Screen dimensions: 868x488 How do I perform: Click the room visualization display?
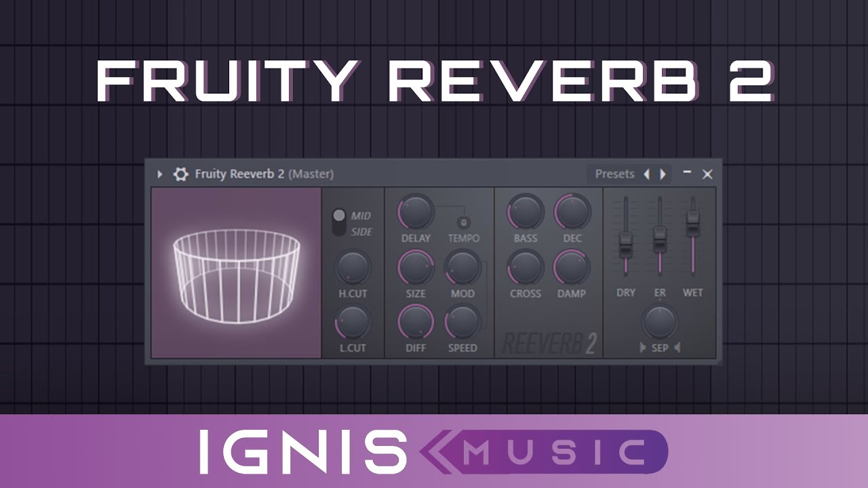coord(236,272)
